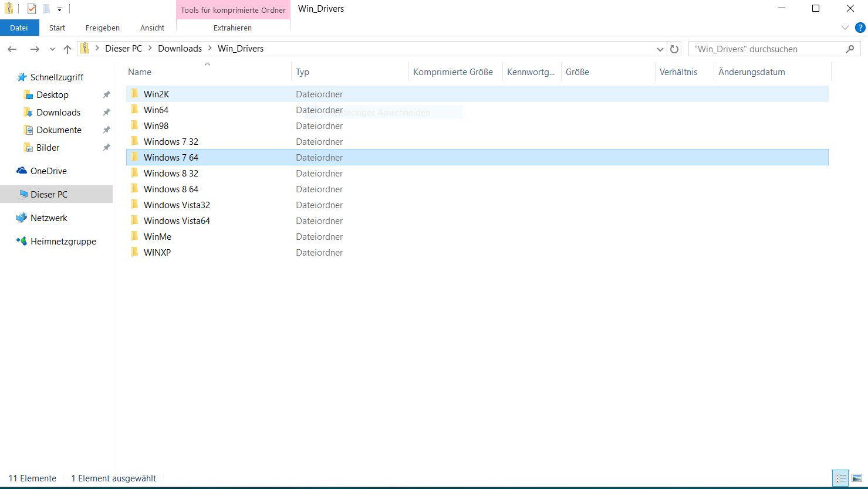Image resolution: width=868 pixels, height=489 pixels.
Task: Unpin Desktop using its pin icon
Action: 106,95
